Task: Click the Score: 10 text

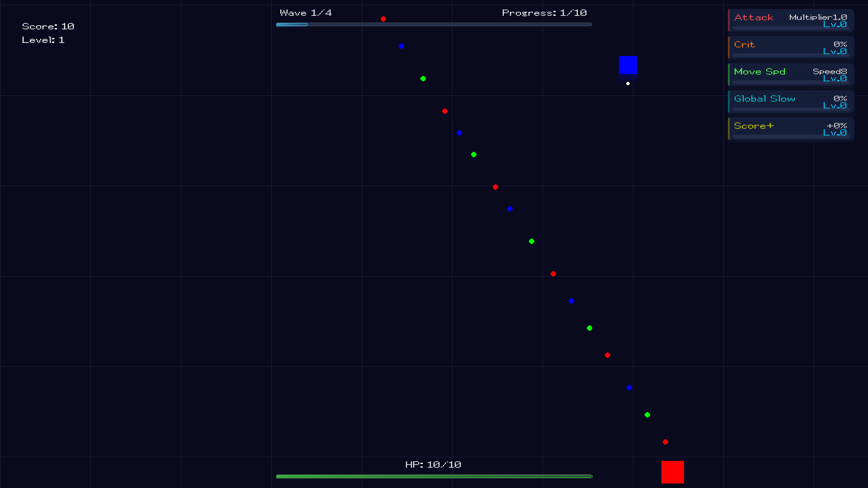Action: coord(48,26)
